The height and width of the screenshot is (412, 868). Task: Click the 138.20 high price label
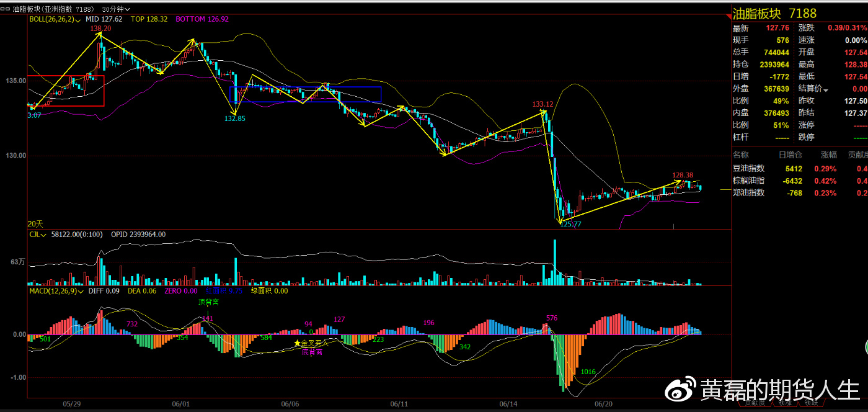(100, 29)
